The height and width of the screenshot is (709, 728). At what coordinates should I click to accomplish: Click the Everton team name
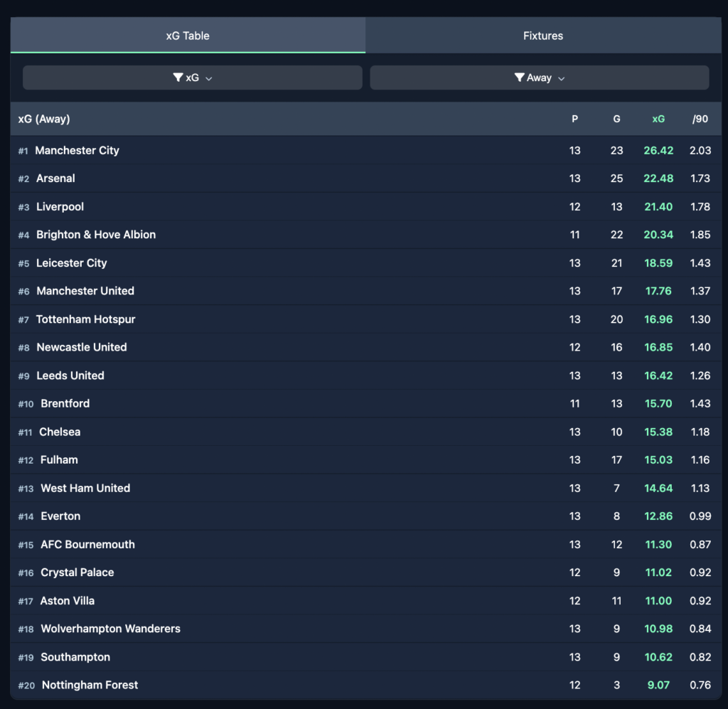60,516
